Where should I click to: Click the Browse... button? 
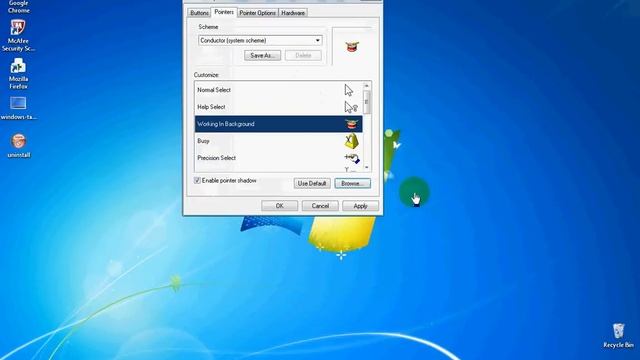[353, 183]
